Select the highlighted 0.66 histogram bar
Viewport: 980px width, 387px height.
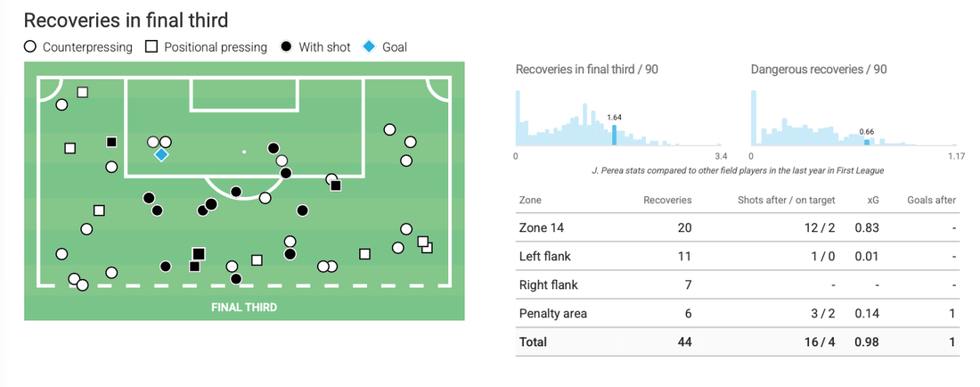[x=866, y=142]
